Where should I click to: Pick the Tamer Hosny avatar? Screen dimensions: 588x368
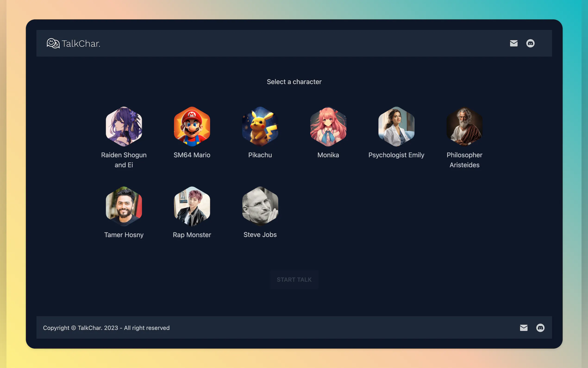(x=124, y=206)
